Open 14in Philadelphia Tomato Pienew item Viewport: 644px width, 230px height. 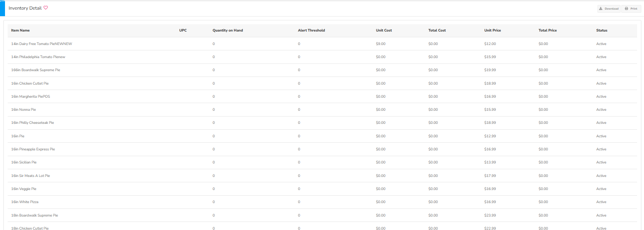tap(38, 57)
